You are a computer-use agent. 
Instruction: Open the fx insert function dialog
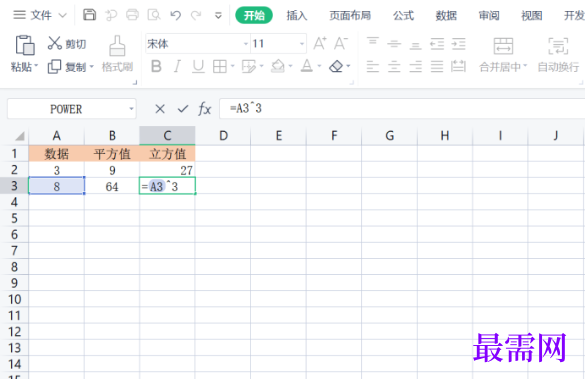(x=204, y=109)
